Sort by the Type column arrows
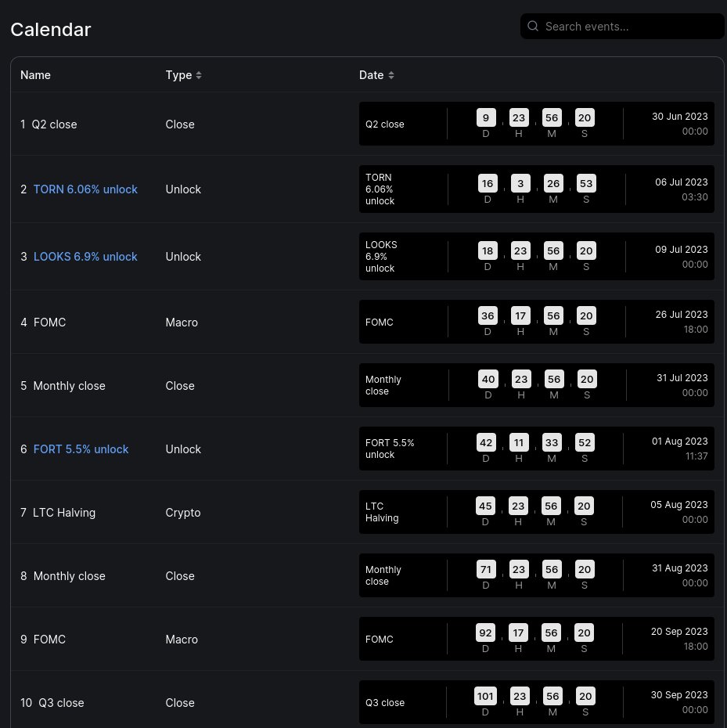727x728 pixels. pyautogui.click(x=199, y=75)
